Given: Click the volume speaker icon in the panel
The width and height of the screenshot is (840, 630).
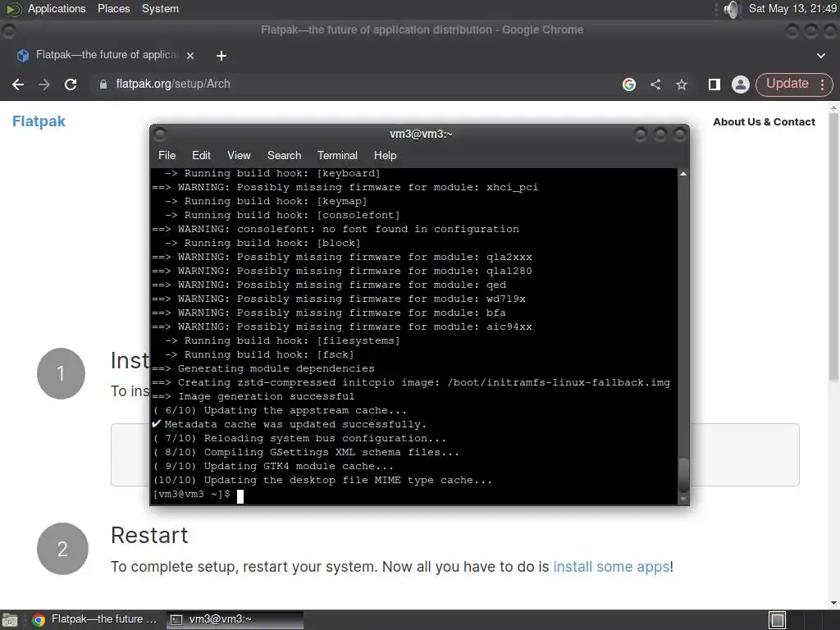Looking at the screenshot, I should 731,9.
